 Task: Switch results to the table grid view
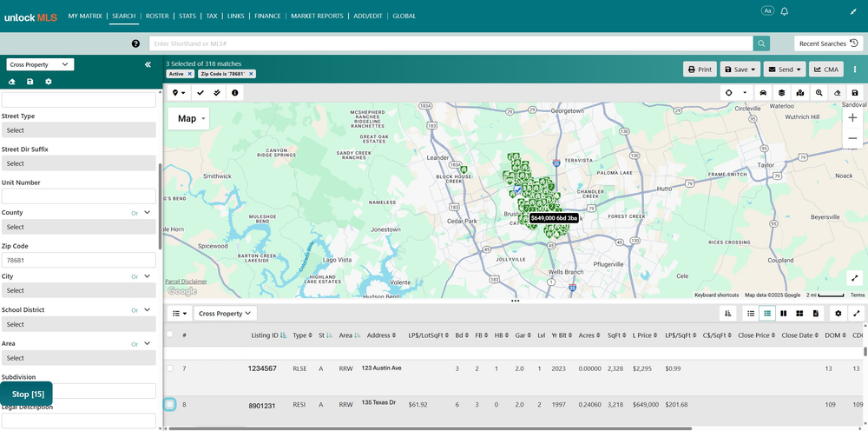point(766,314)
